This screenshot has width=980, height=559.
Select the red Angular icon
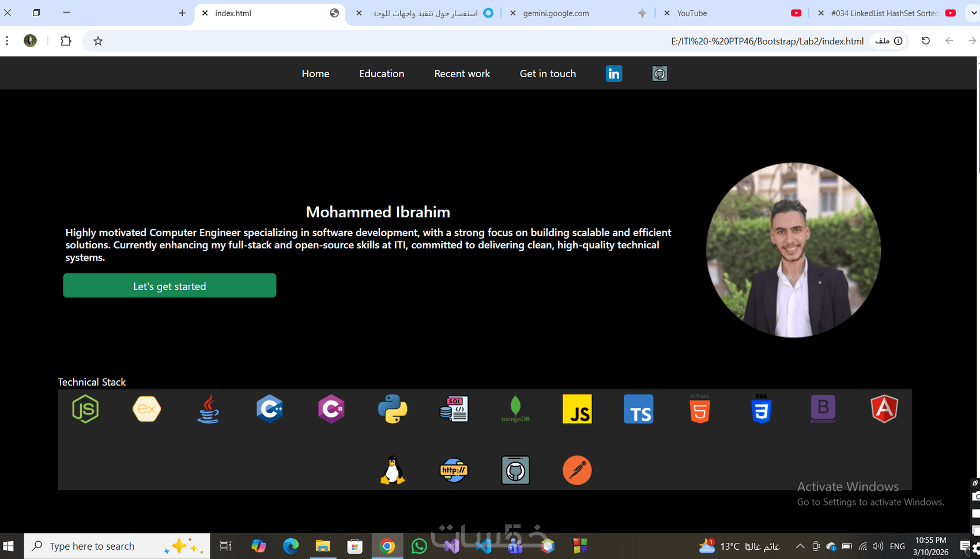point(884,409)
